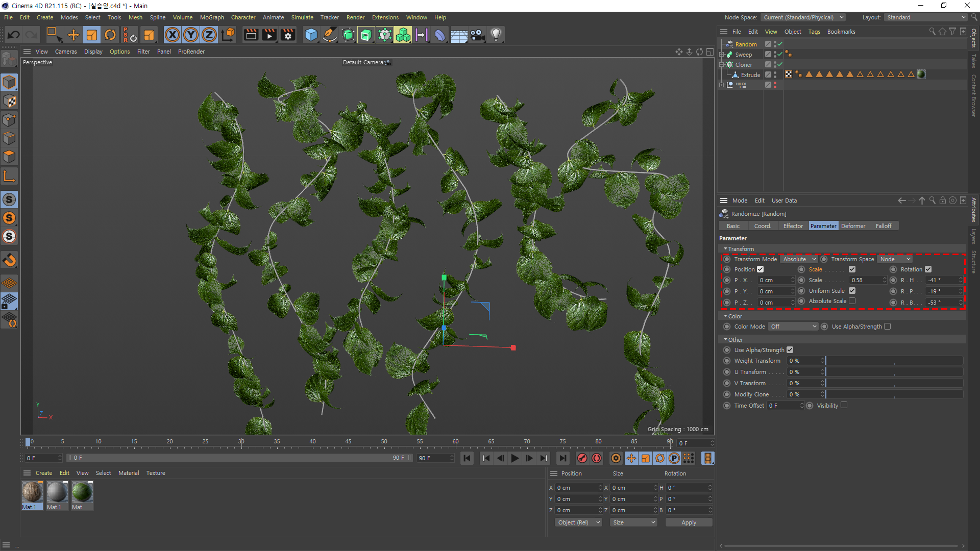Select the Rotate tool icon
The height and width of the screenshot is (551, 980).
click(x=110, y=35)
